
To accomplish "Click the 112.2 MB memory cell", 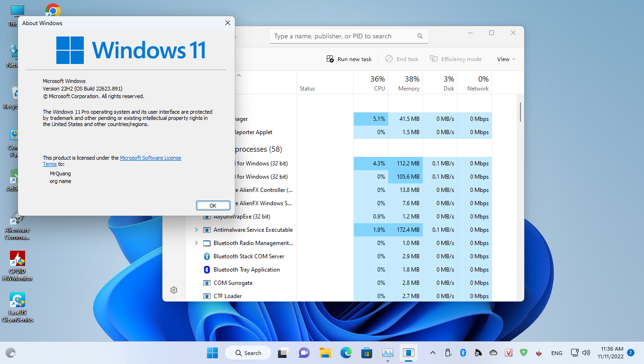I will (405, 164).
